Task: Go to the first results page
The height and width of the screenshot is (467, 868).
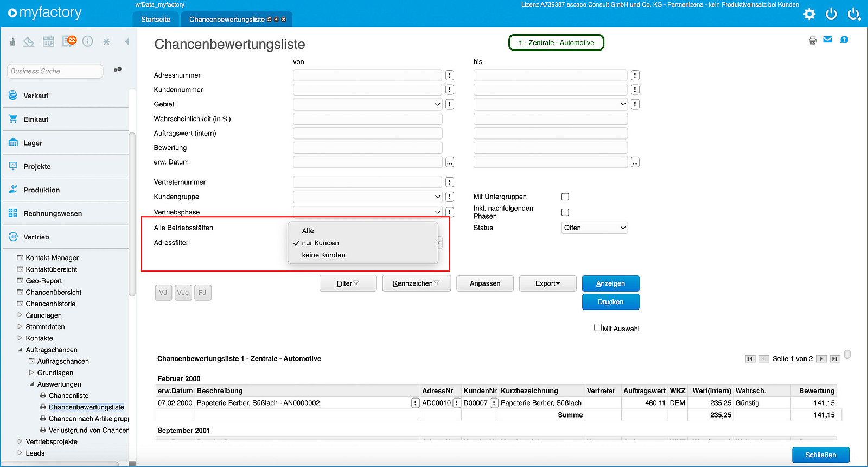Action: pyautogui.click(x=750, y=359)
